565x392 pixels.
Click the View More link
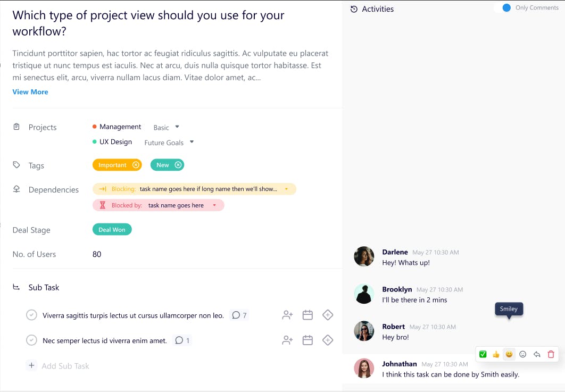tap(30, 92)
